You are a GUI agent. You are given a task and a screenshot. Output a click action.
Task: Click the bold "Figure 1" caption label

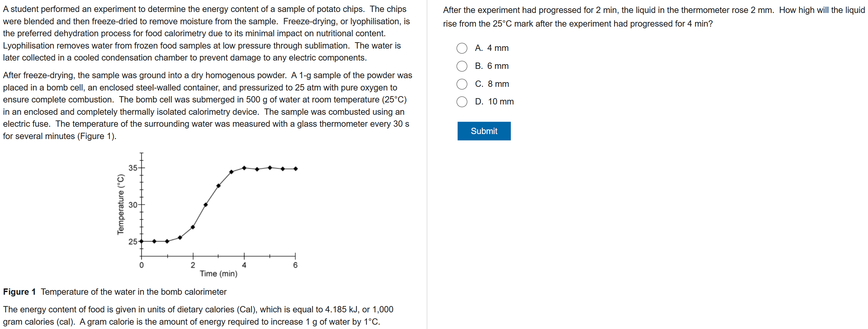coord(19,292)
